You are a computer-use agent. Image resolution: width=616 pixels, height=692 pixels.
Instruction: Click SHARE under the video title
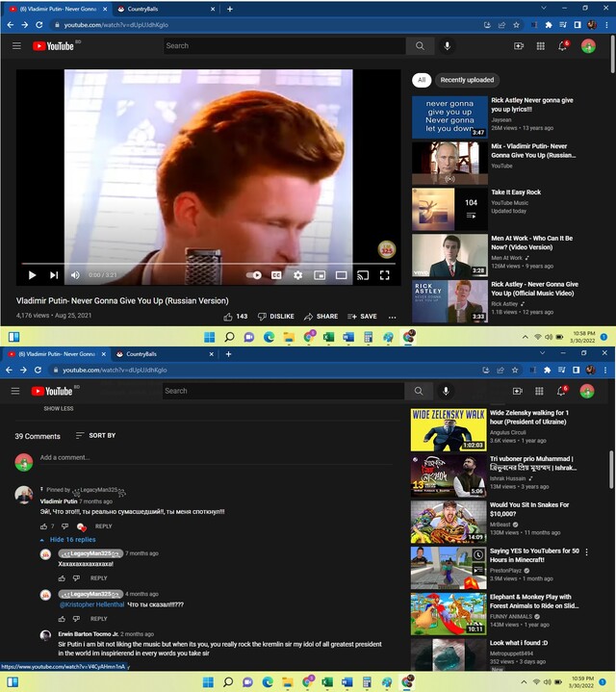[321, 317]
